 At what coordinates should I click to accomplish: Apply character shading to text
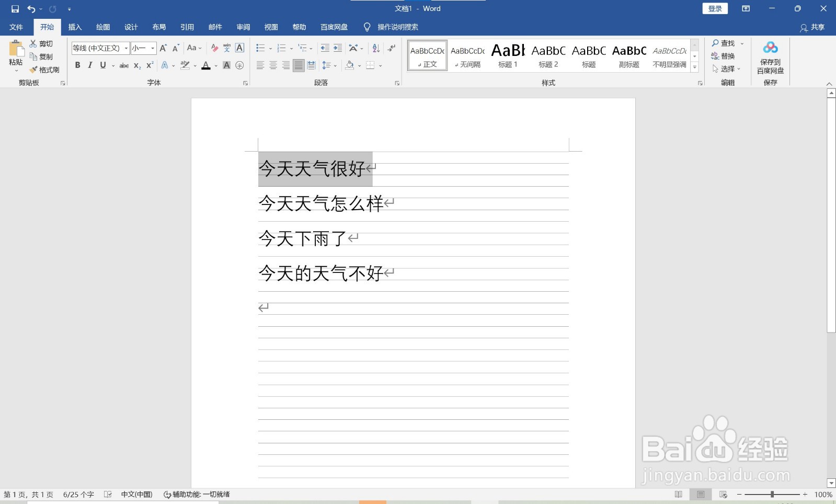click(226, 65)
